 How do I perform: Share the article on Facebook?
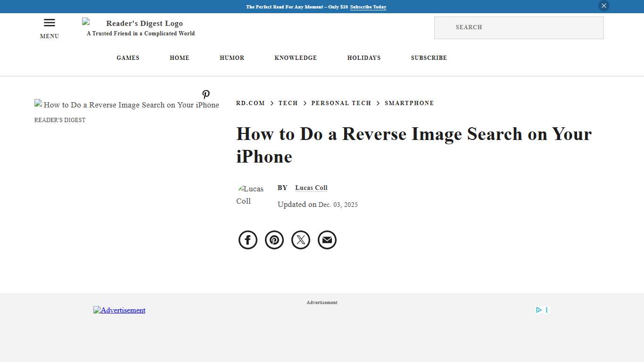248,240
